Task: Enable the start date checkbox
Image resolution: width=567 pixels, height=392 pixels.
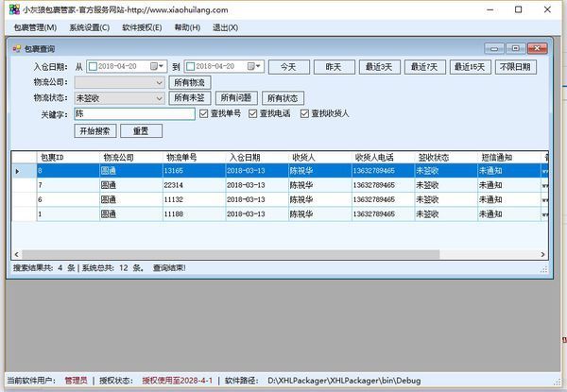Action: 93,66
